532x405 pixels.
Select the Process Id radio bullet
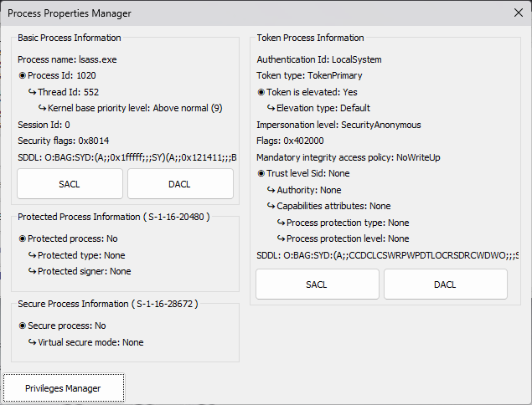tap(23, 76)
